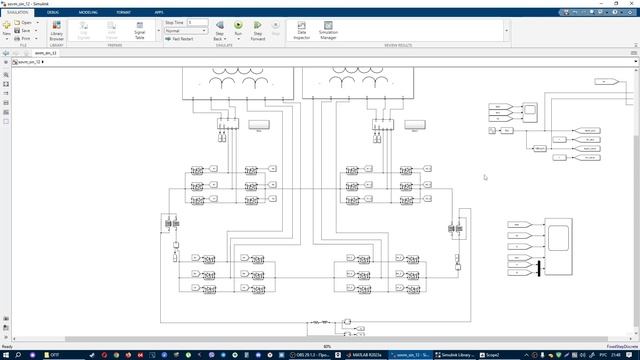The width and height of the screenshot is (640, 360).
Task: Click the Hide/Show Explorer Bar icon
Action: point(6,62)
